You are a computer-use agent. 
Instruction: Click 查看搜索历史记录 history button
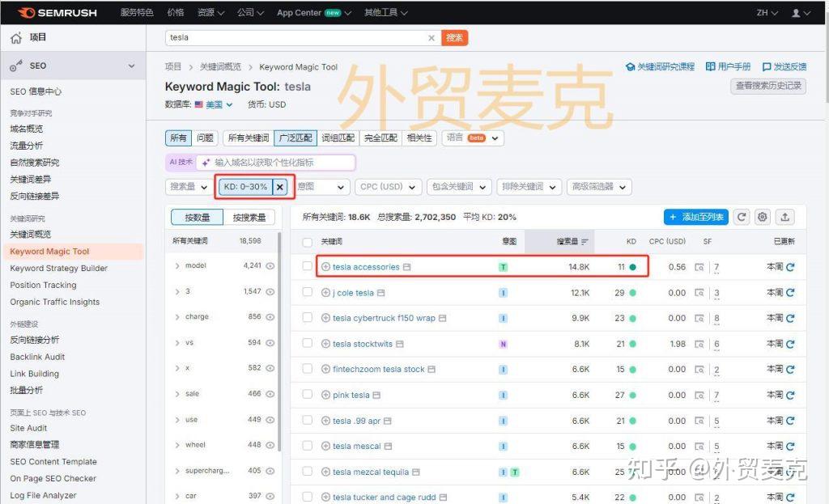768,86
